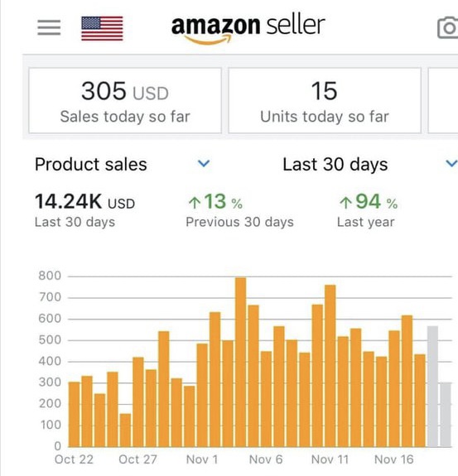Tap the tall gray bar in chart
This screenshot has width=458, height=476.
click(x=432, y=387)
